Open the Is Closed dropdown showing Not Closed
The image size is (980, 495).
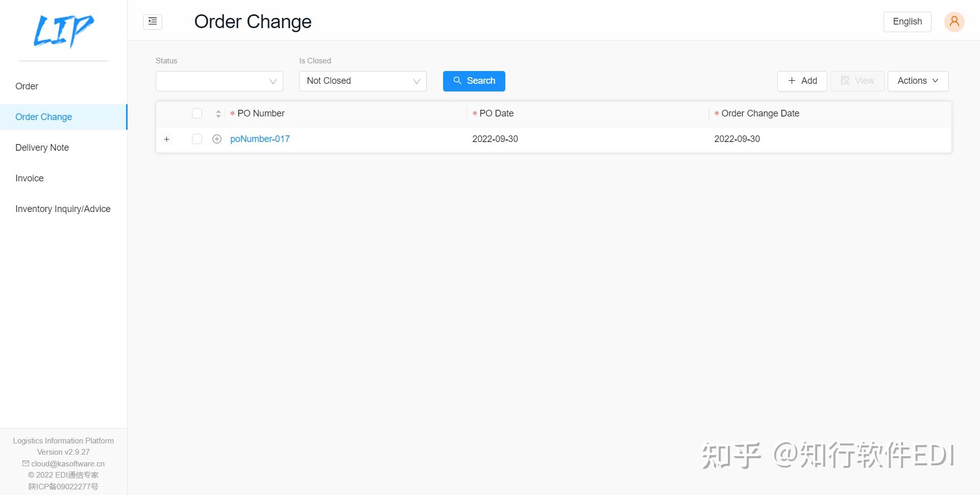point(362,81)
